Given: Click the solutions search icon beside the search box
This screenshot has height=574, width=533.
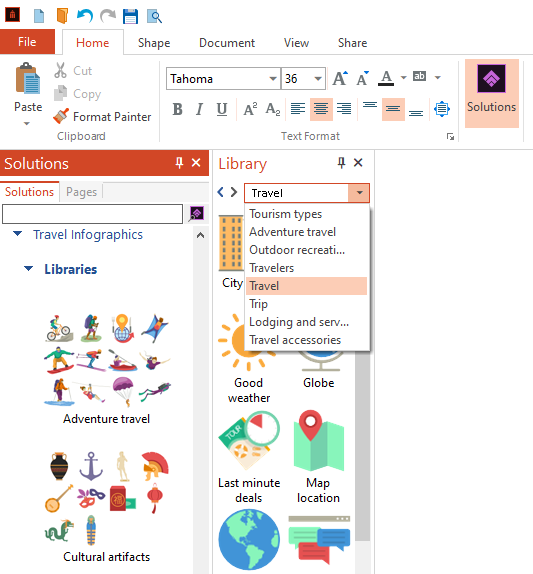Looking at the screenshot, I should (x=197, y=214).
